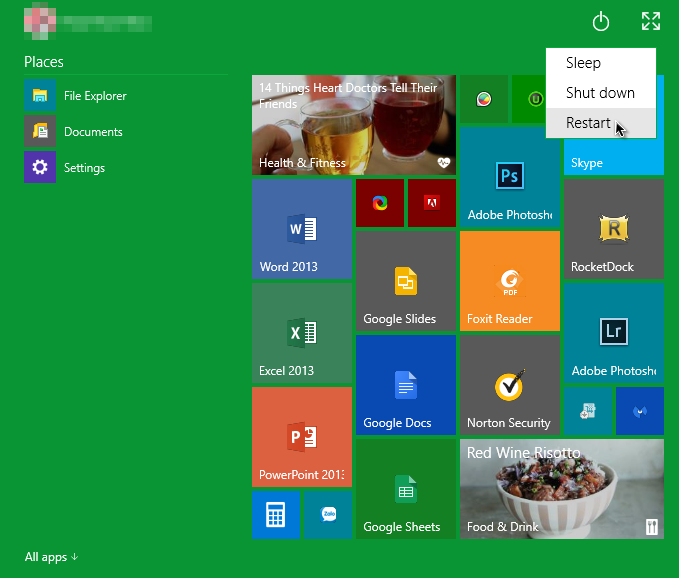Launch the Lightroom Lr tile
This screenshot has height=578, width=679.
click(614, 333)
